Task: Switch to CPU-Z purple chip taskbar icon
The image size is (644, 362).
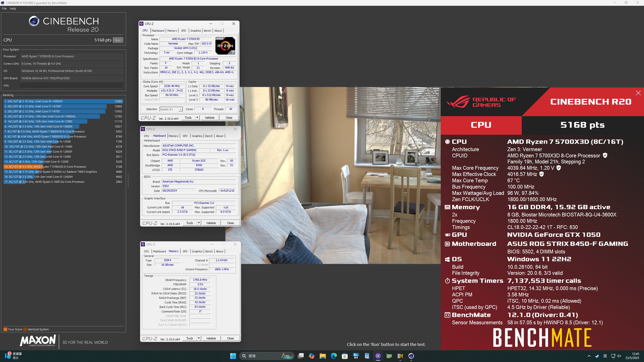Action: pos(378,356)
